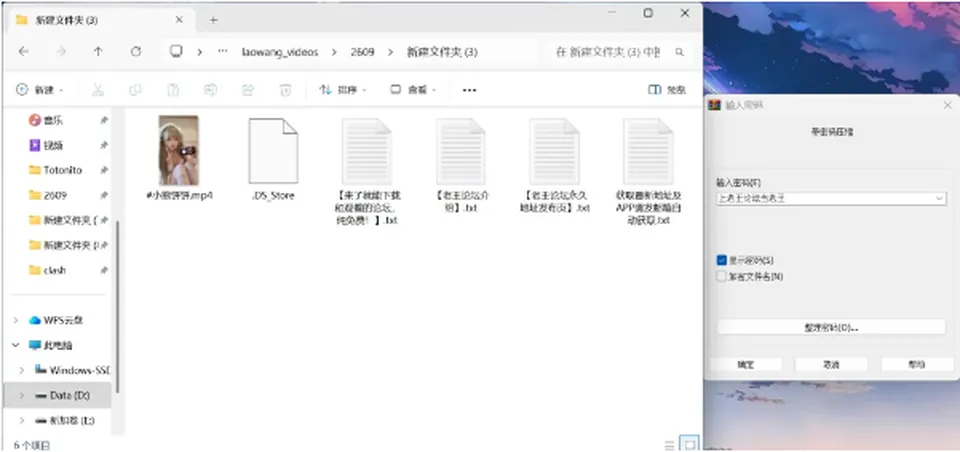Select the 【来了就能下载...】.txt file
Screen dimensions: 960x452
(x=367, y=151)
